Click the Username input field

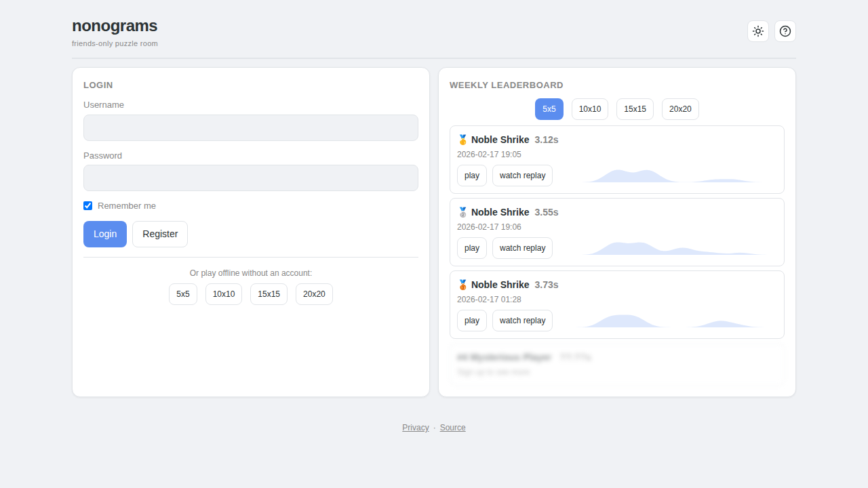(x=250, y=127)
